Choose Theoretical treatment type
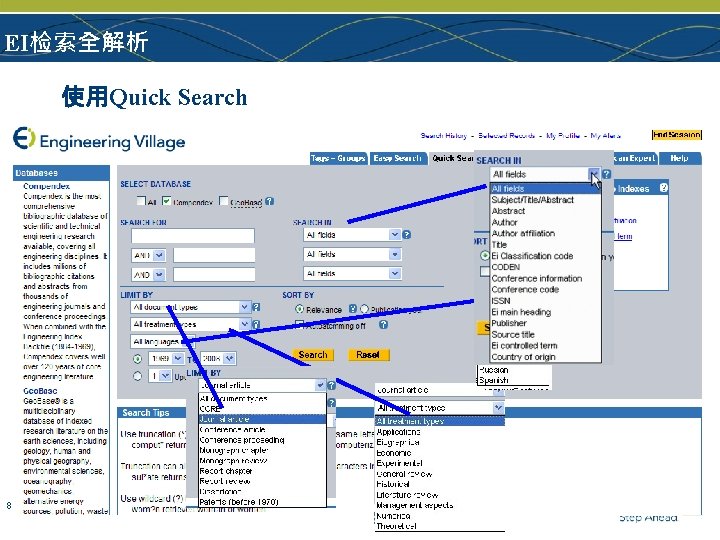720x540 pixels. tap(440, 526)
